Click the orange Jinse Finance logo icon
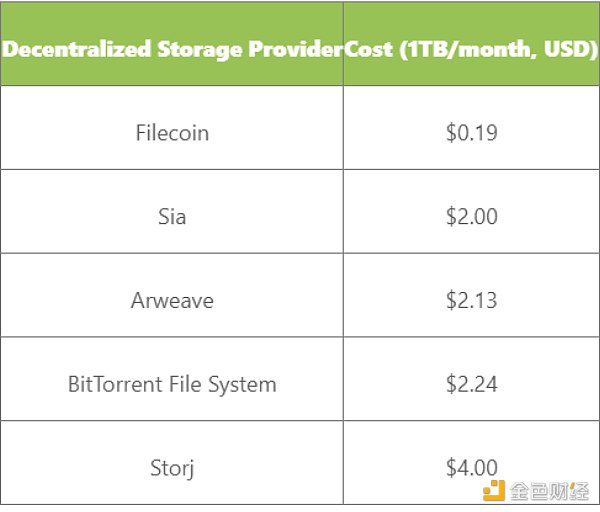Viewport: 600px width, 512px height. point(494,491)
